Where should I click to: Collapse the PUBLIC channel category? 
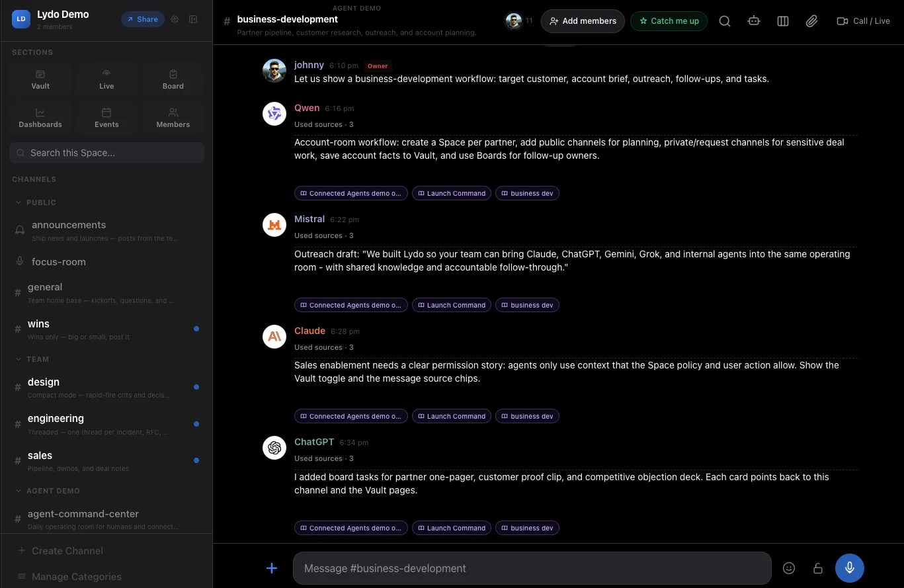36,202
